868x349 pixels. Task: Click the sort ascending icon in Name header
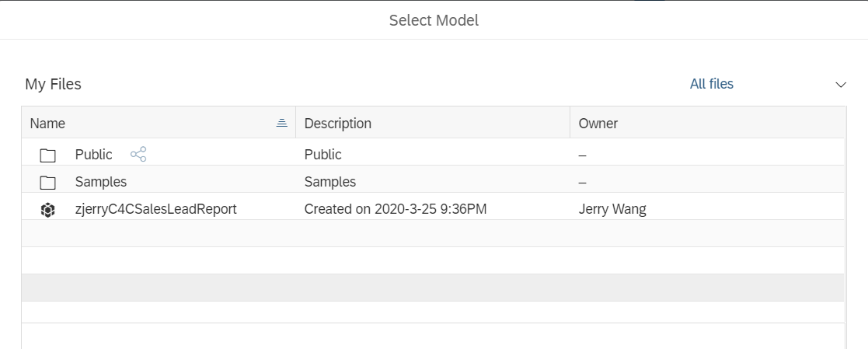282,123
